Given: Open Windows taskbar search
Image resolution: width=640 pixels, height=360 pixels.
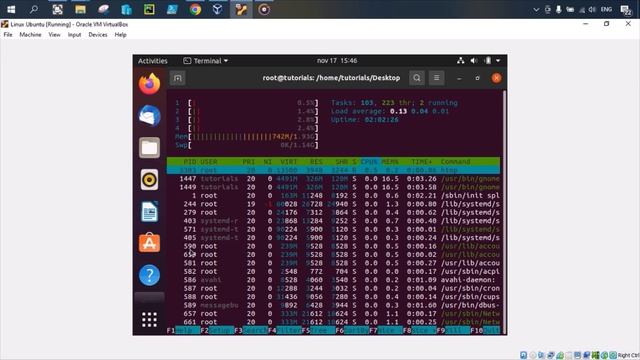Looking at the screenshot, I should coord(34,9).
